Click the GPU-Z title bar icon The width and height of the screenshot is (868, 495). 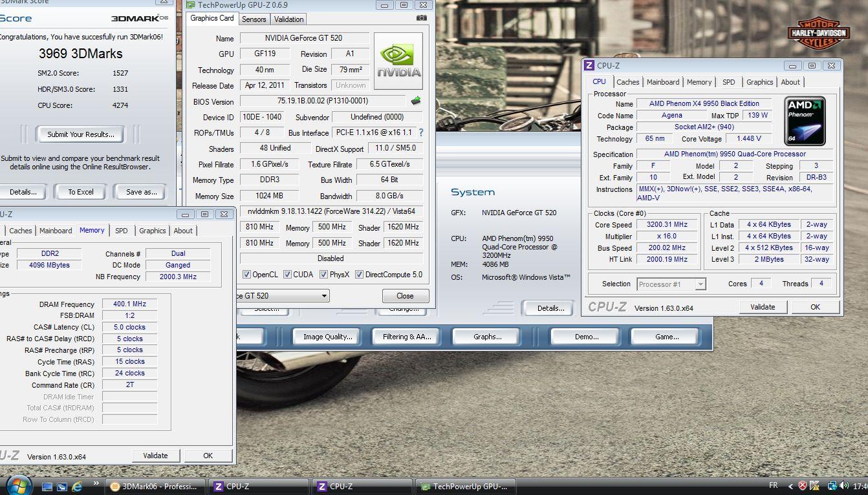coord(191,5)
